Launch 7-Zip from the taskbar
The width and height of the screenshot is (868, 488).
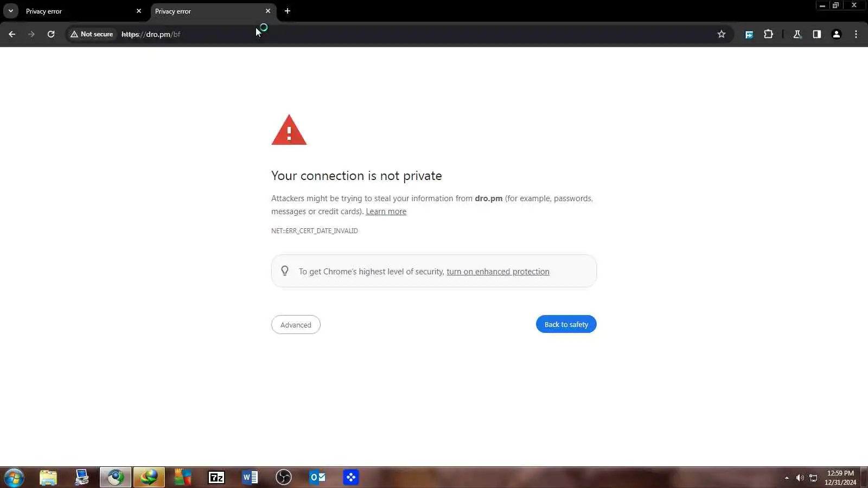(216, 478)
